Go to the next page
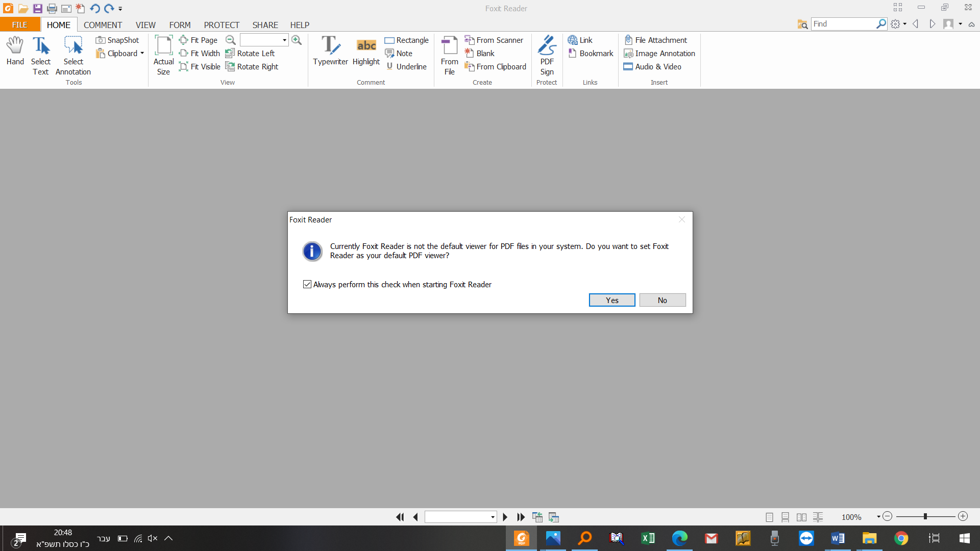The width and height of the screenshot is (980, 551). click(x=505, y=517)
